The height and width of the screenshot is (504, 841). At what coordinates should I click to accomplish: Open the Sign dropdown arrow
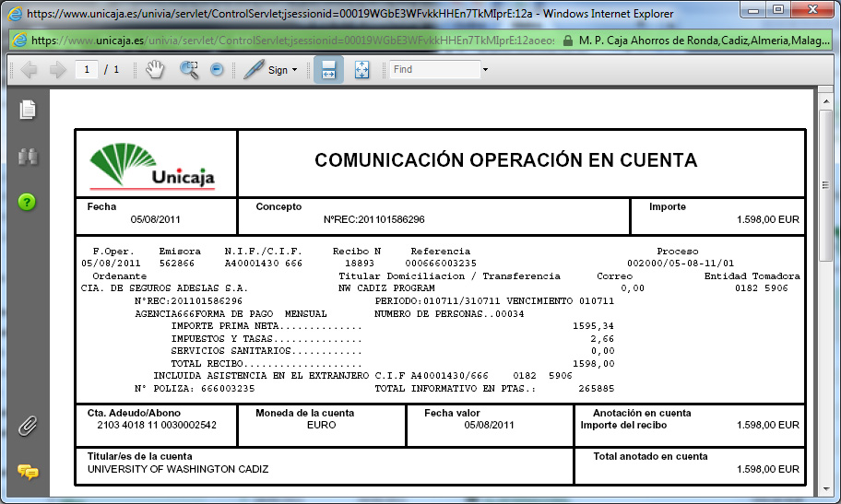(294, 70)
